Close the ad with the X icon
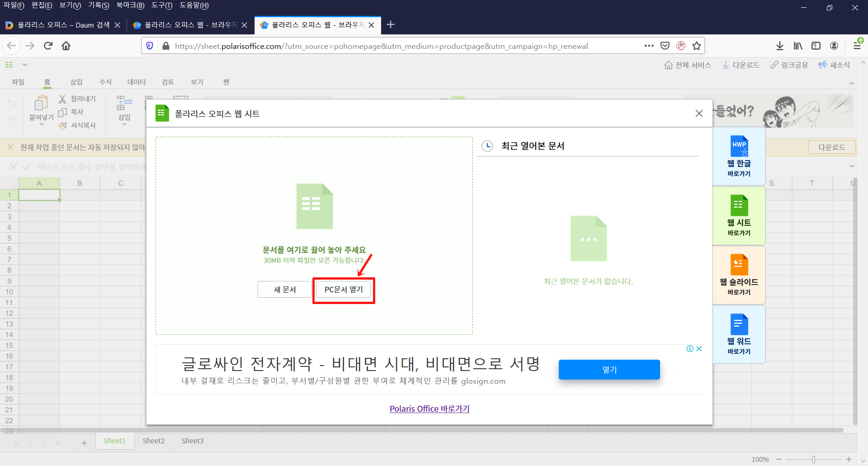This screenshot has height=466, width=868. pos(699,348)
